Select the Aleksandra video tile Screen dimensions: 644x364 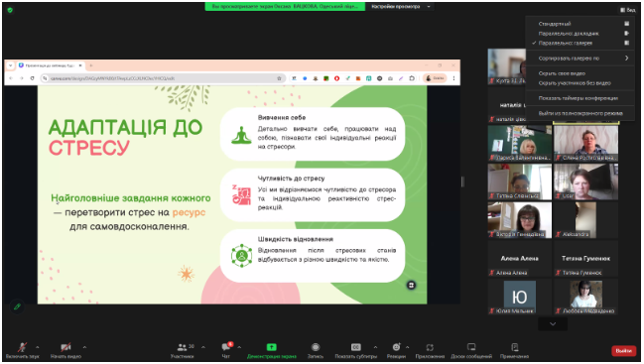click(585, 220)
